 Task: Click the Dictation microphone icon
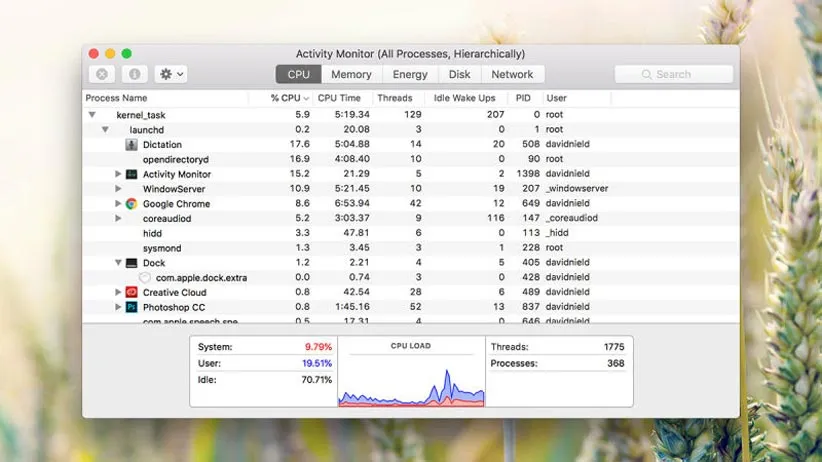point(131,144)
